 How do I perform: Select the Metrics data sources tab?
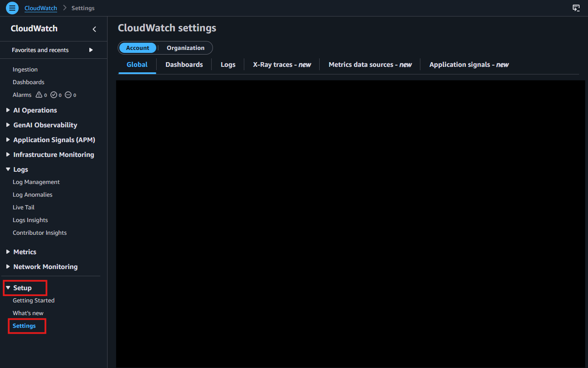tap(370, 64)
